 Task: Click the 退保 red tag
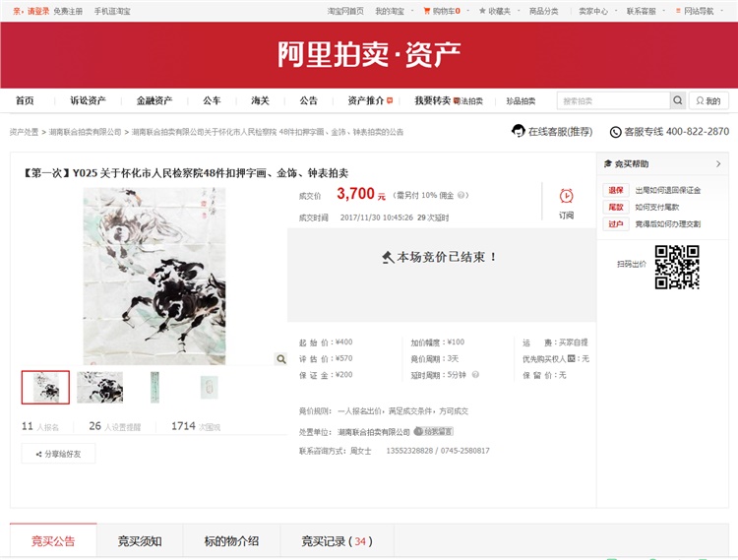(x=616, y=190)
